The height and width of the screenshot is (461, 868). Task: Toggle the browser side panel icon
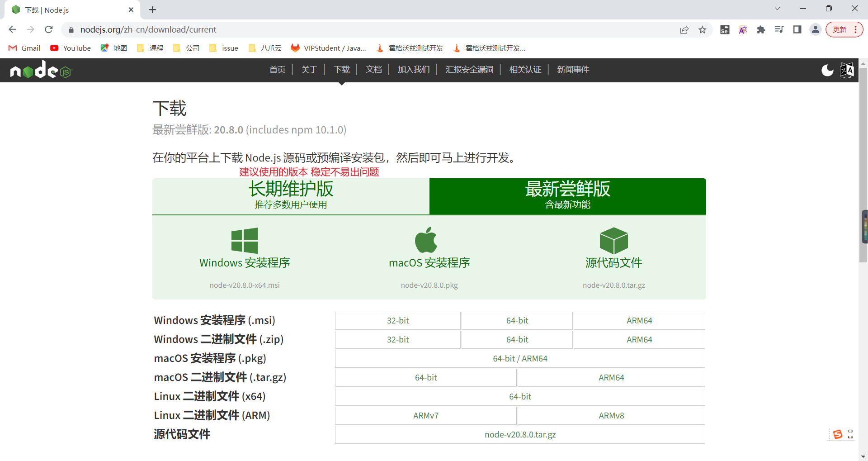pos(797,30)
